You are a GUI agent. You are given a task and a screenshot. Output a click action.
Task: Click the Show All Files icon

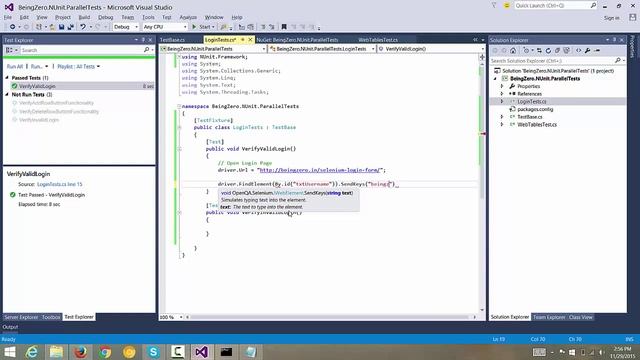pos(567,51)
